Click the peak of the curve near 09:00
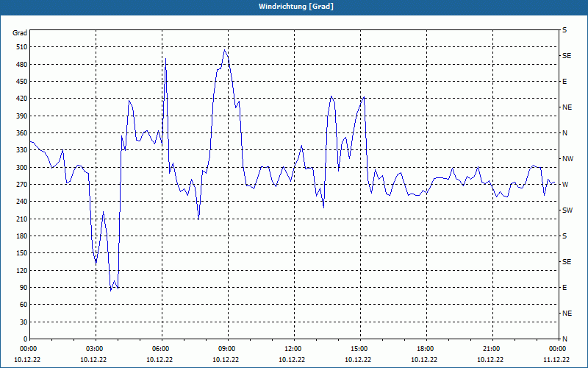This screenshot has width=588, height=368. coord(225,49)
